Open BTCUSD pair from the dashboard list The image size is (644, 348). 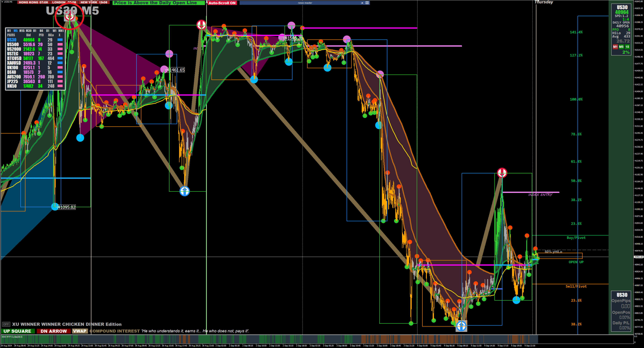click(x=14, y=58)
